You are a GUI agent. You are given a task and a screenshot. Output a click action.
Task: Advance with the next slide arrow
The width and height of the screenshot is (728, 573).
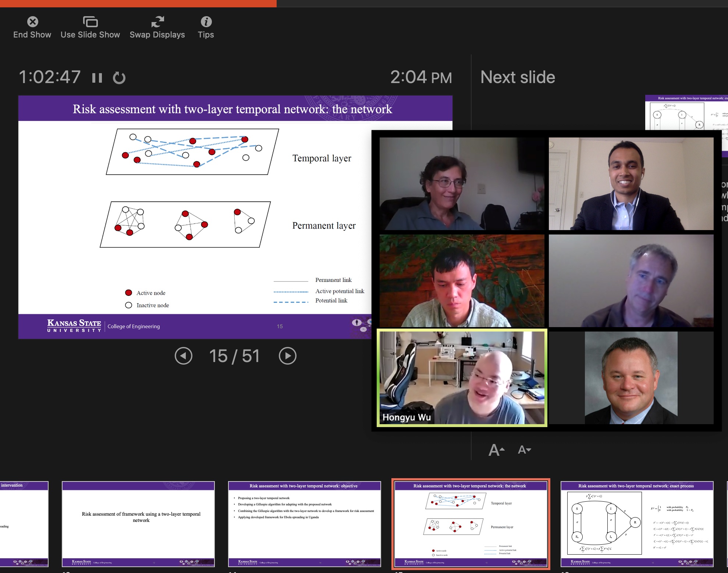tap(288, 356)
